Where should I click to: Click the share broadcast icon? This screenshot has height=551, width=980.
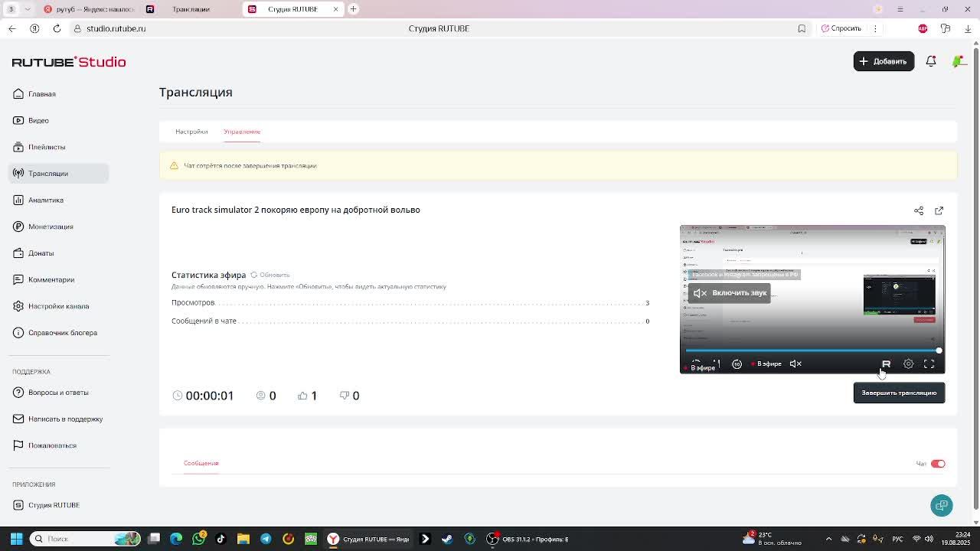click(919, 210)
